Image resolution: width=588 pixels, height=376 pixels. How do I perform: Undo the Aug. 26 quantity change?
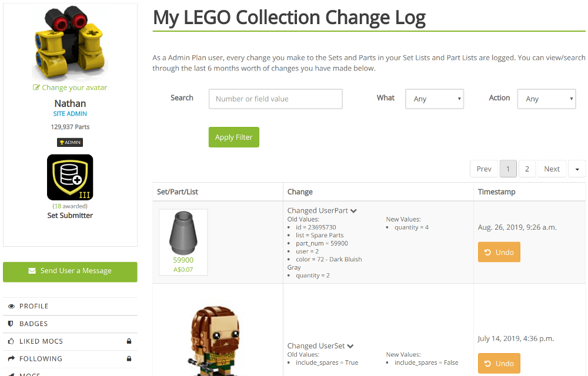(499, 251)
